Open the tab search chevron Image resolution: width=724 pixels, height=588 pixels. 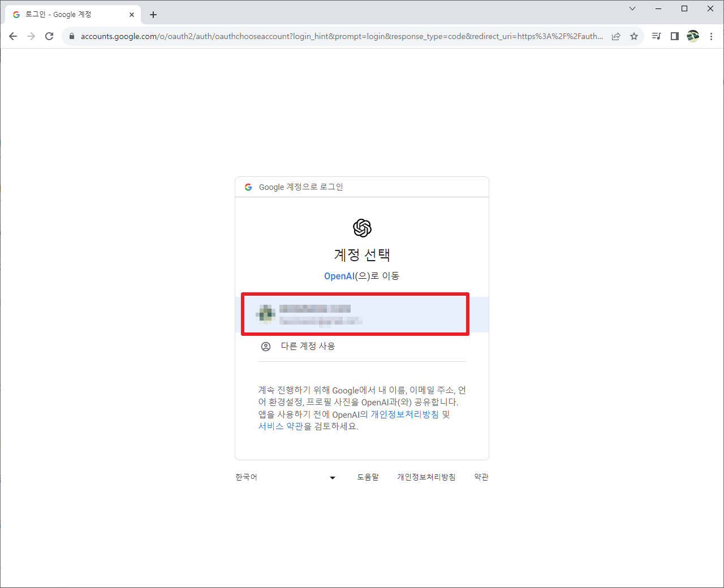tap(632, 8)
